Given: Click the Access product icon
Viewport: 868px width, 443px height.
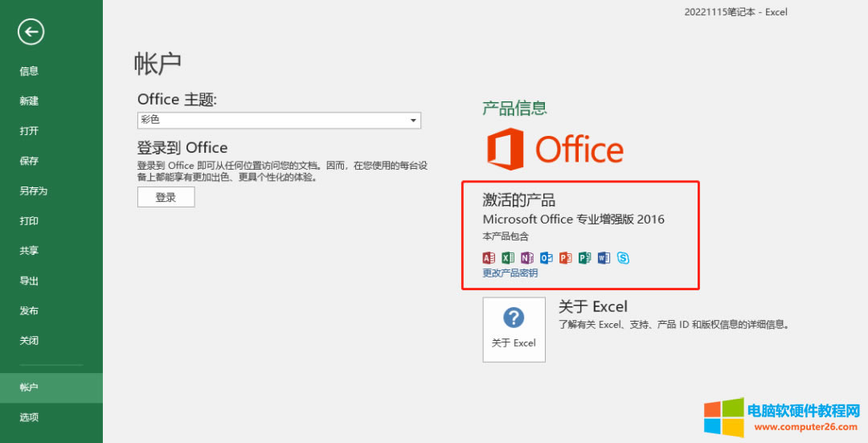Looking at the screenshot, I should tap(489, 257).
